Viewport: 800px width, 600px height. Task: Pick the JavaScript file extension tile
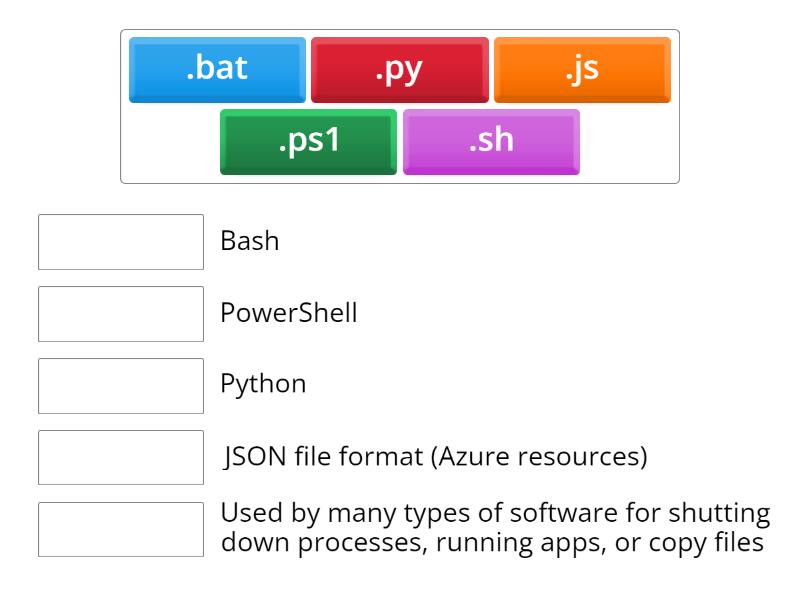click(x=582, y=70)
